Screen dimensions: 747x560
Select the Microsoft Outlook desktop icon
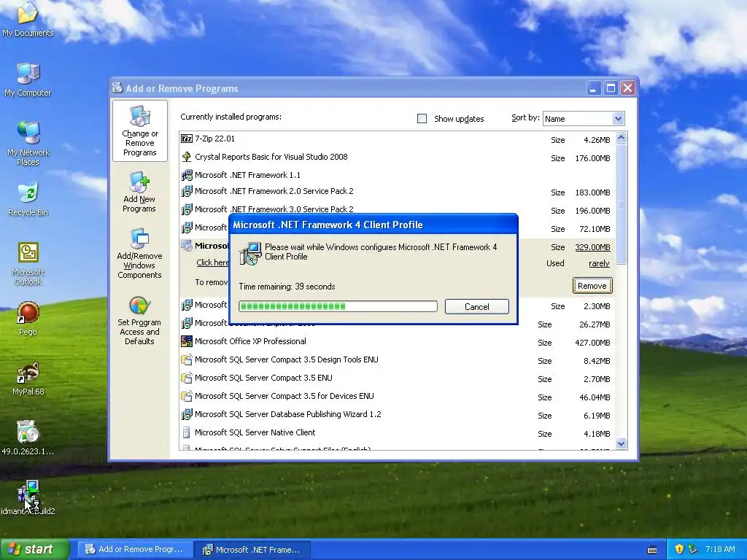(28, 263)
